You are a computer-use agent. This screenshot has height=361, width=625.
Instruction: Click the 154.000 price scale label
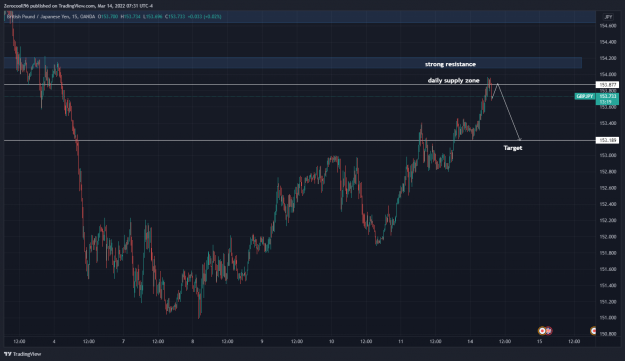(x=607, y=75)
